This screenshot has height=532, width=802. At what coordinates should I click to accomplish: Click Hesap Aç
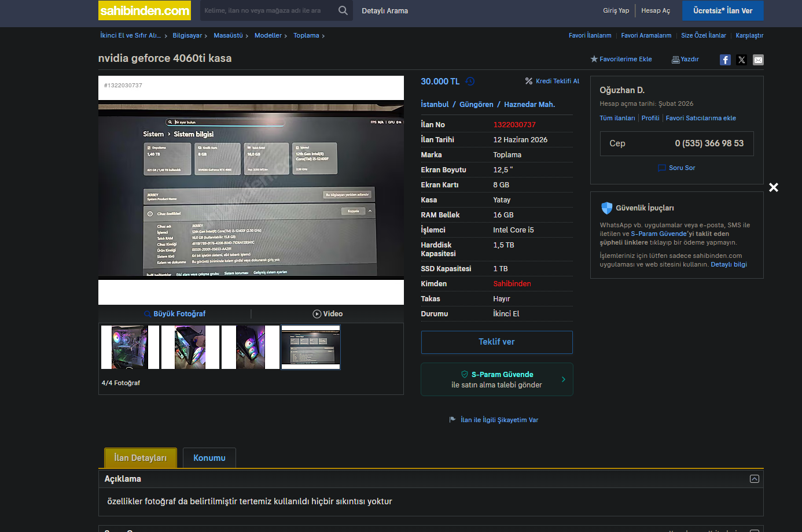656,10
